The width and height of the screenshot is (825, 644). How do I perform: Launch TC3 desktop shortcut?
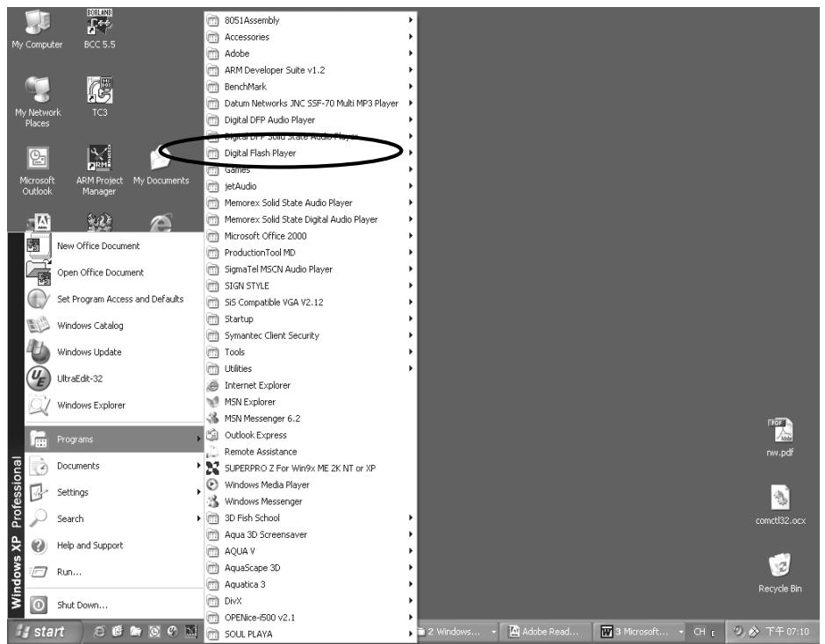coord(99,97)
